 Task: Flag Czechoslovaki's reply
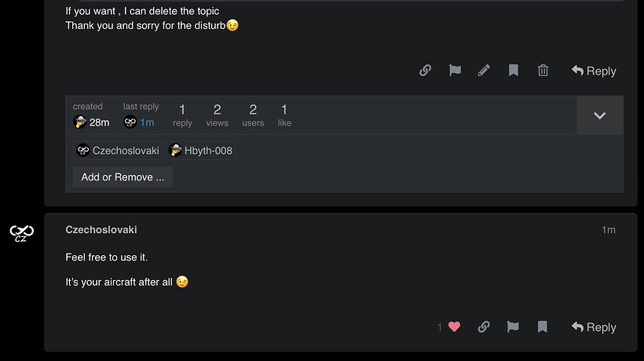[513, 327]
